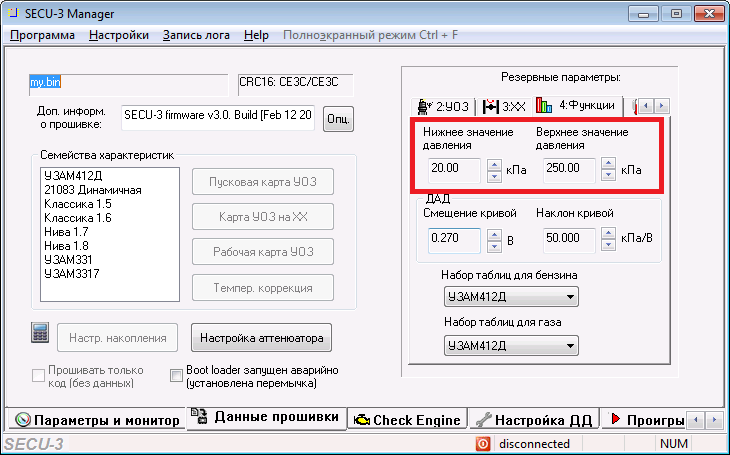Select the 2:УОЗ tab
The image size is (730, 455).
pos(441,105)
